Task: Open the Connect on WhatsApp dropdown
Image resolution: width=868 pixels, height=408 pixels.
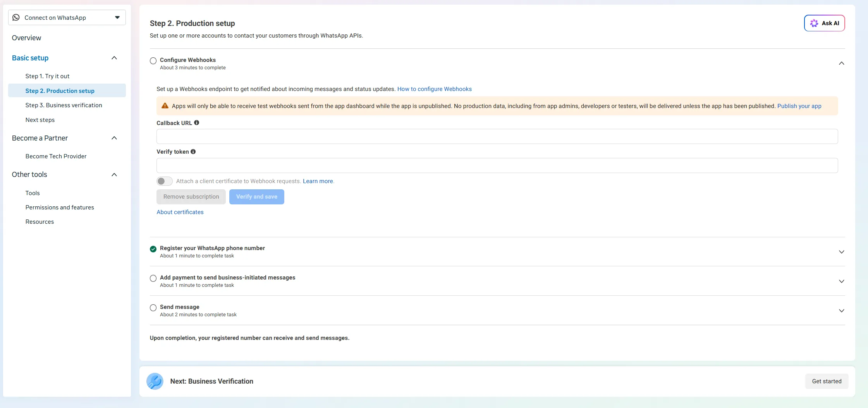Action: 67,17
